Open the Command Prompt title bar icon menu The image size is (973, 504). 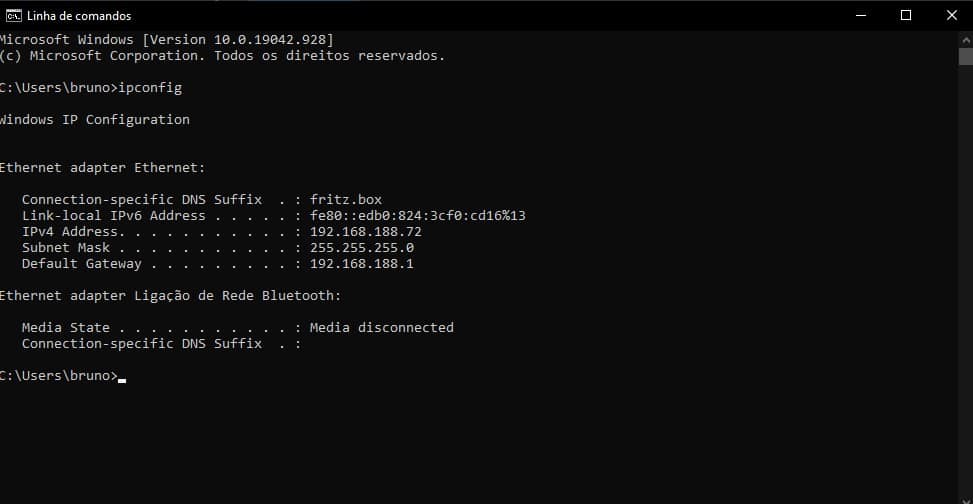click(x=13, y=15)
